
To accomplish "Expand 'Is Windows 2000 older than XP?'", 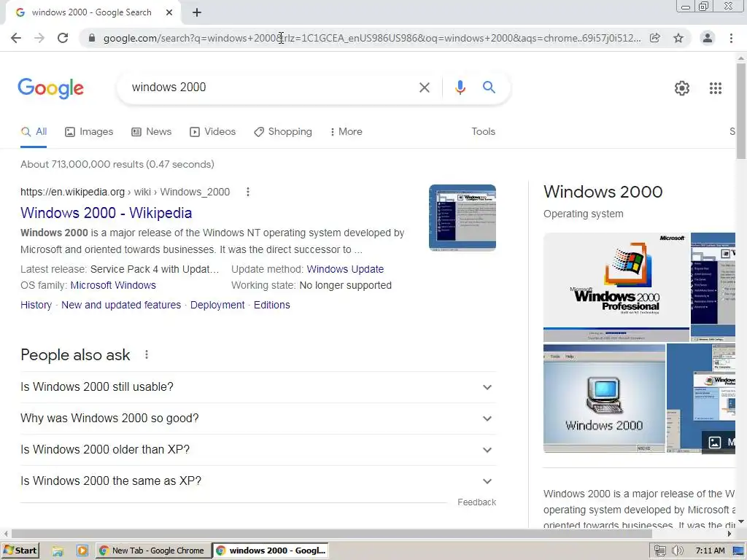I will (258, 450).
